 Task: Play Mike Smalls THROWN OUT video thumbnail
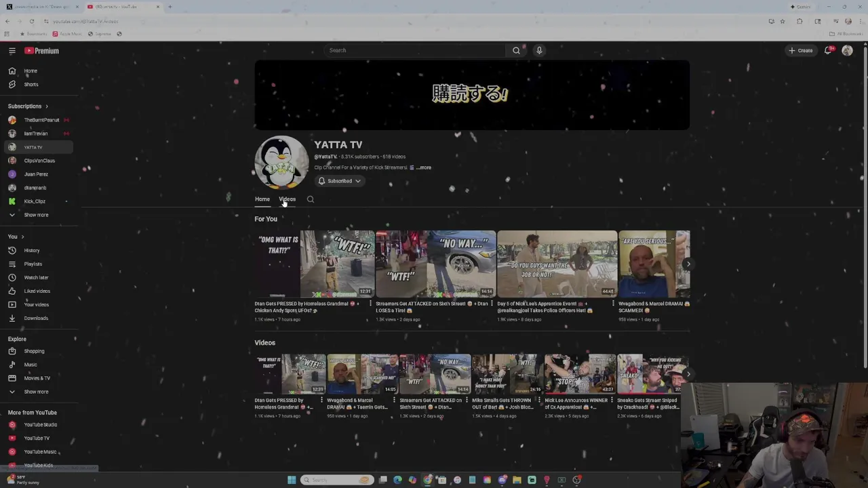click(508, 374)
